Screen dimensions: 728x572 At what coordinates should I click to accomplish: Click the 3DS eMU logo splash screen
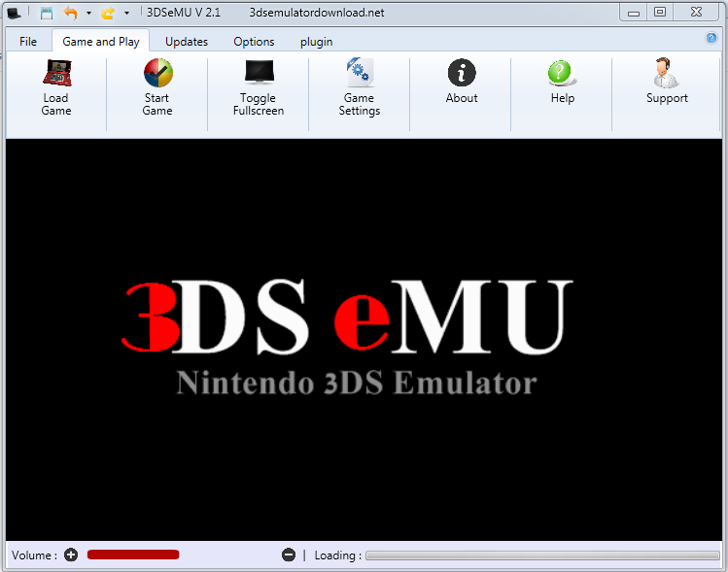pos(348,336)
